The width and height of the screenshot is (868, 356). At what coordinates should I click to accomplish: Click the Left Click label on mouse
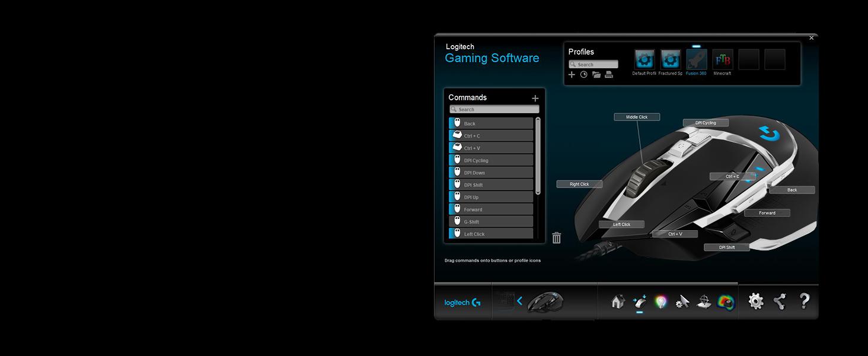621,224
